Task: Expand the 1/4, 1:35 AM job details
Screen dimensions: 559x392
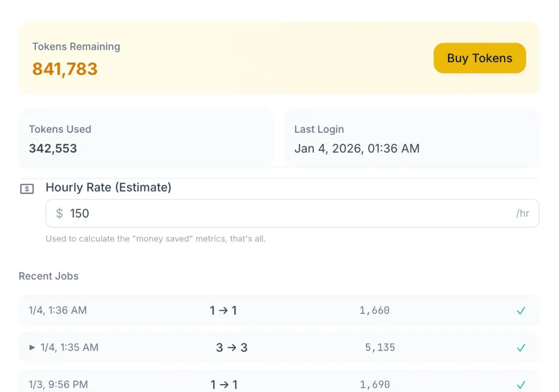Action: (32, 347)
